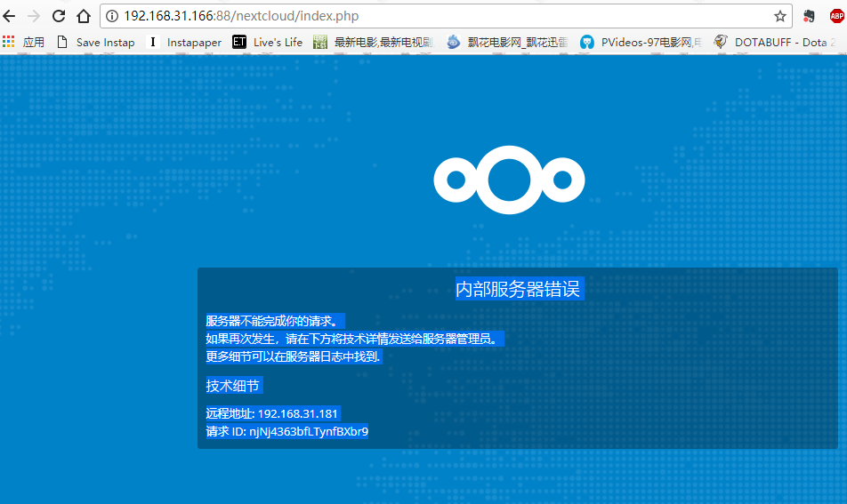847x504 pixels.
Task: Click the 技术细节 subheading
Action: [x=233, y=385]
